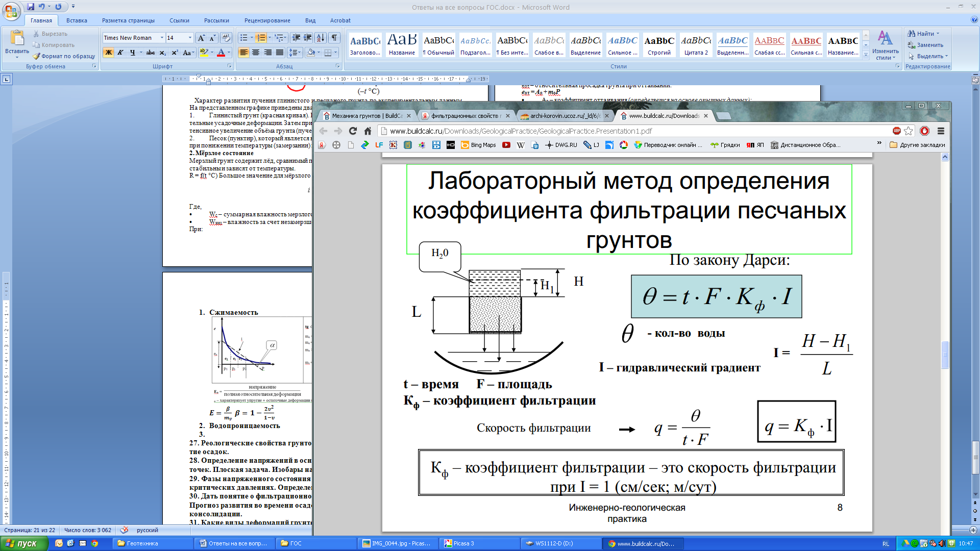Click Format Painter (Формат по образцу)

[x=64, y=56]
